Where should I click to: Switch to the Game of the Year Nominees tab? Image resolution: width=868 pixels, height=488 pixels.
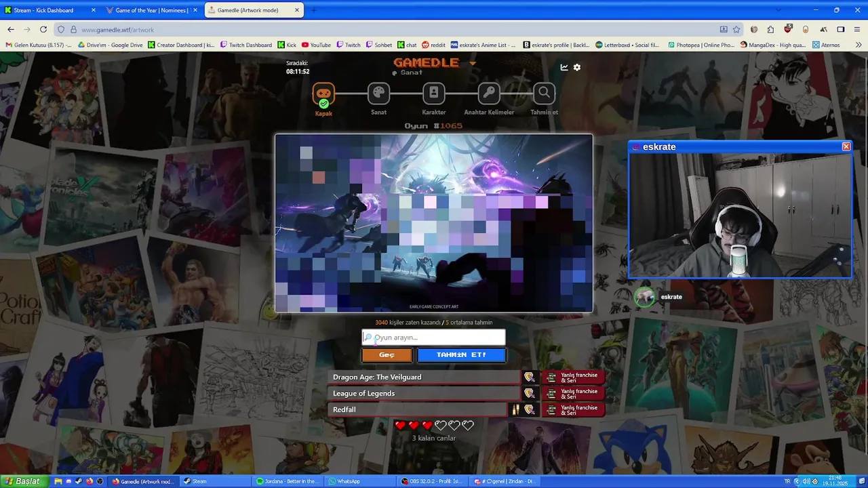(x=151, y=10)
